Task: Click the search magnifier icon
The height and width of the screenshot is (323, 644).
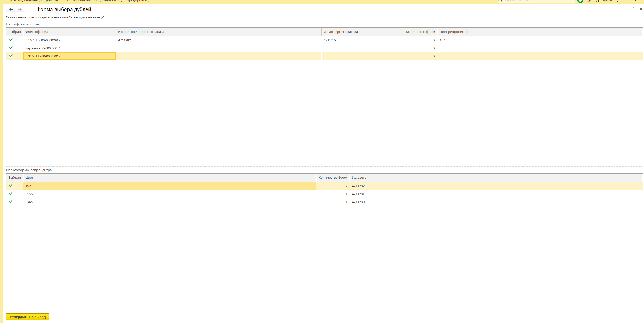Action: tap(501, 1)
